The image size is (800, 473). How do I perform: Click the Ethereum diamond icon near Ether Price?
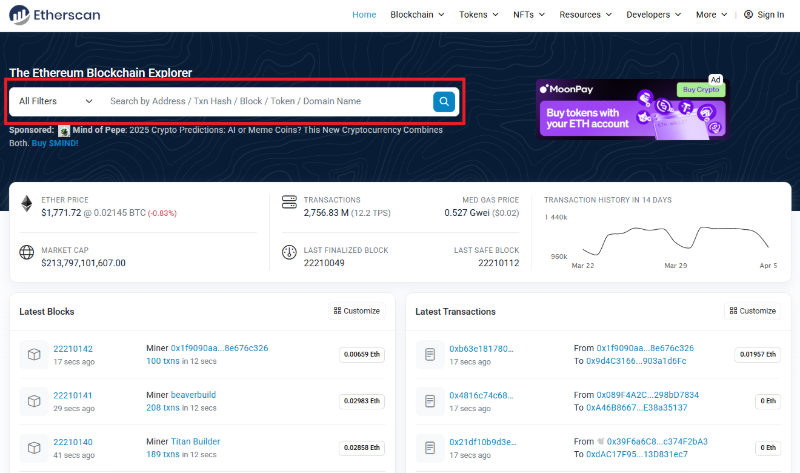pos(27,204)
